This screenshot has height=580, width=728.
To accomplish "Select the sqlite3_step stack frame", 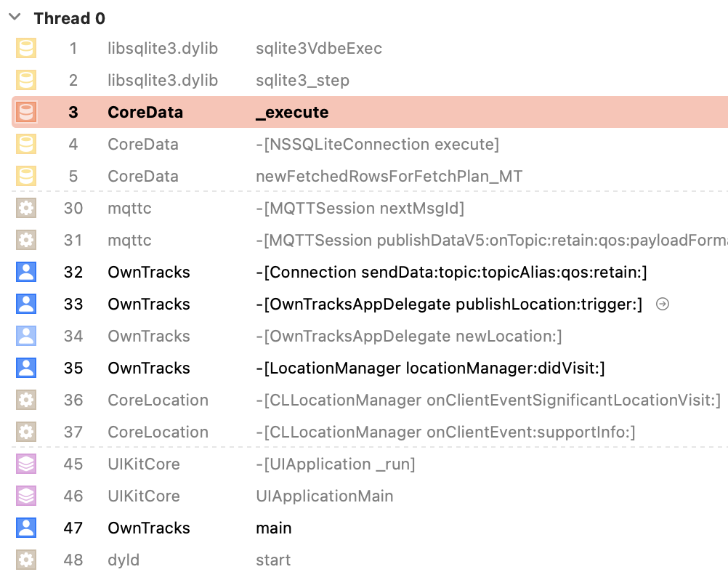I will click(x=302, y=80).
